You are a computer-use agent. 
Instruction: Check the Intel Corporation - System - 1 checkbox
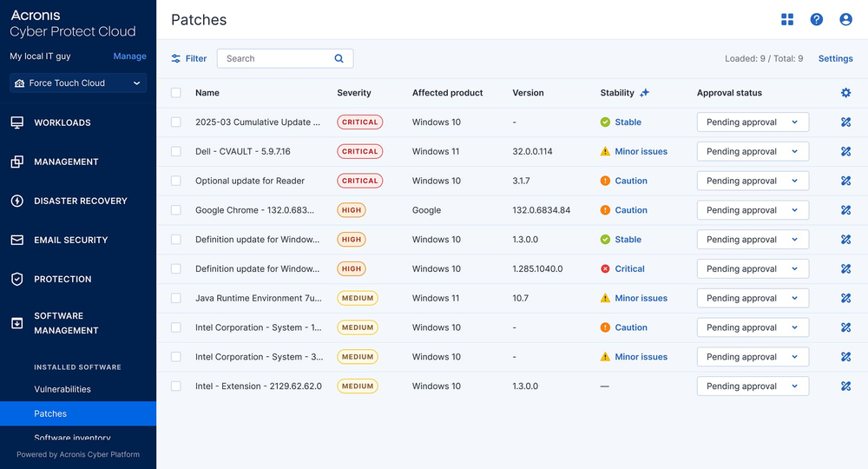[176, 327]
